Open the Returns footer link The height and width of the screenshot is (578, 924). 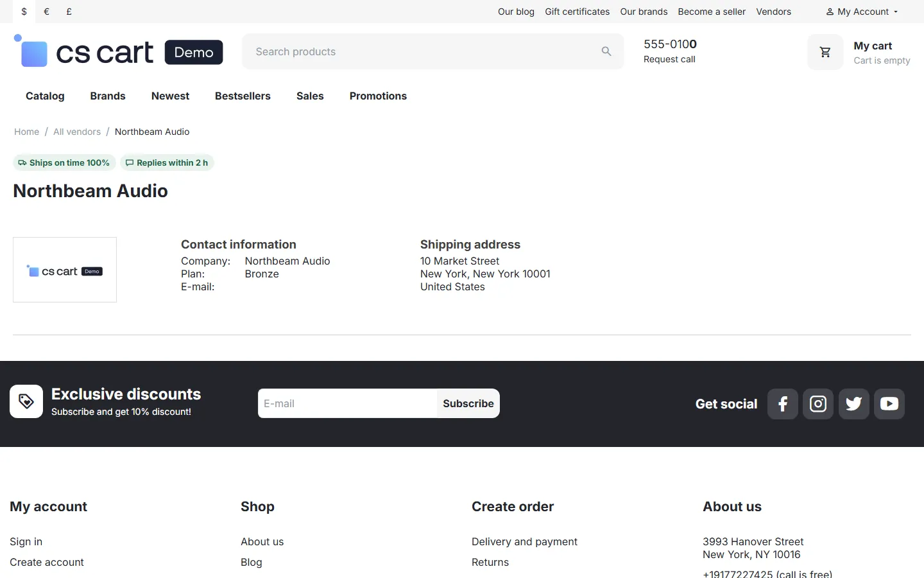tap(490, 562)
